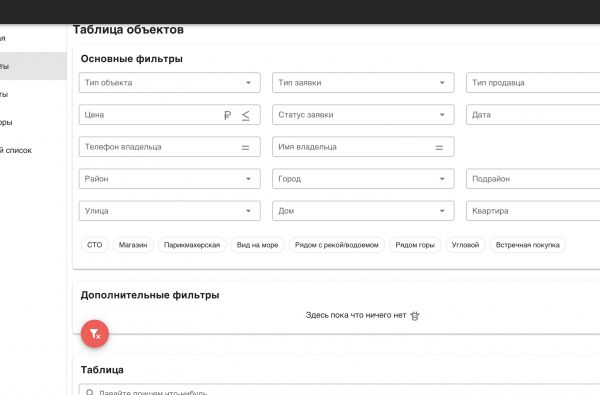Click the ruble currency icon in Цена field
The width and height of the screenshot is (600, 395).
point(228,115)
